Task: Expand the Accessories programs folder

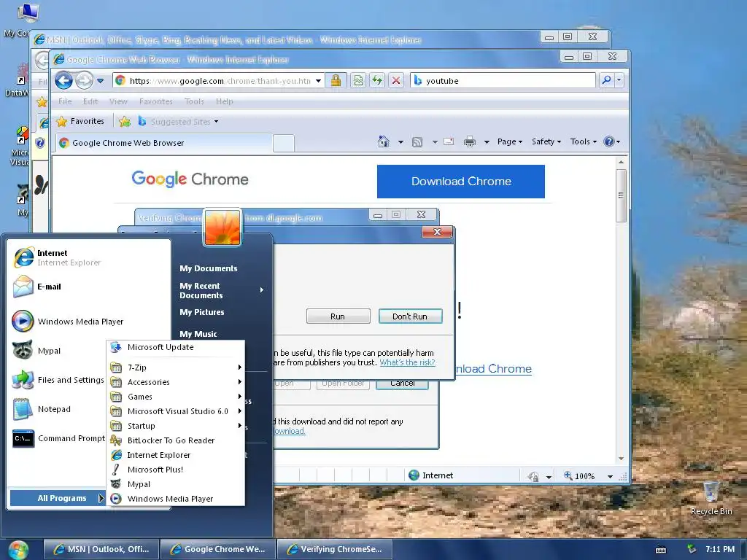Action: click(x=175, y=382)
